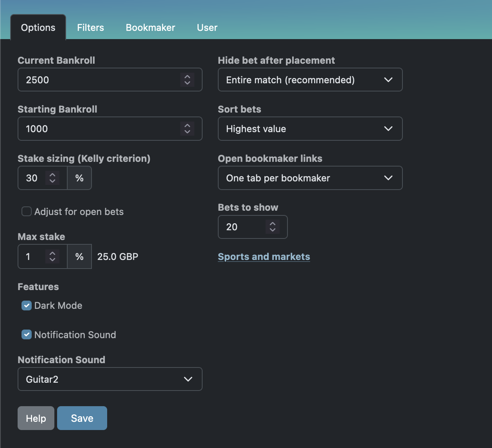Open the Sports and markets link
This screenshot has height=448, width=492.
tap(264, 256)
